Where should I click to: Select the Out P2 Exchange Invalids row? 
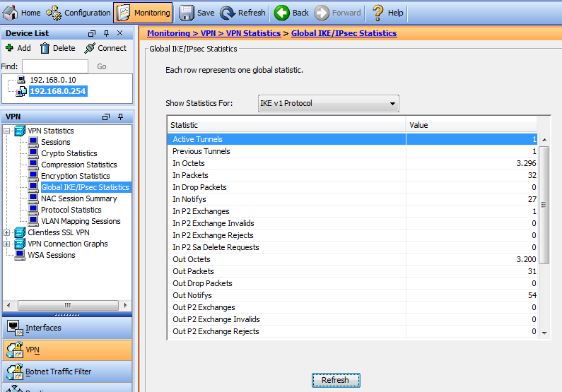click(x=352, y=319)
